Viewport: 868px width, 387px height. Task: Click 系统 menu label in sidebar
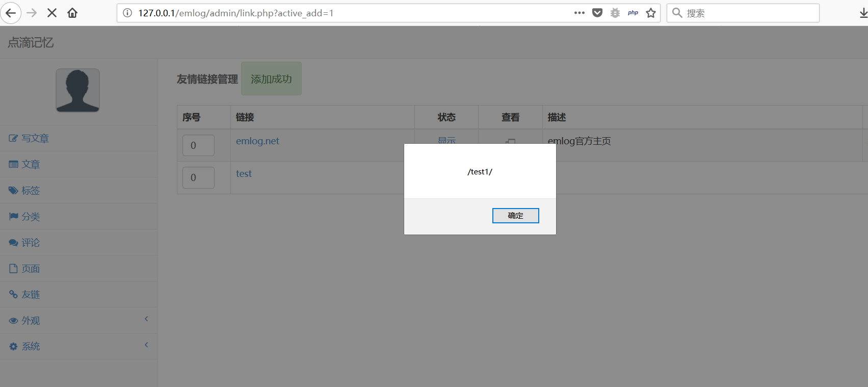click(31, 346)
